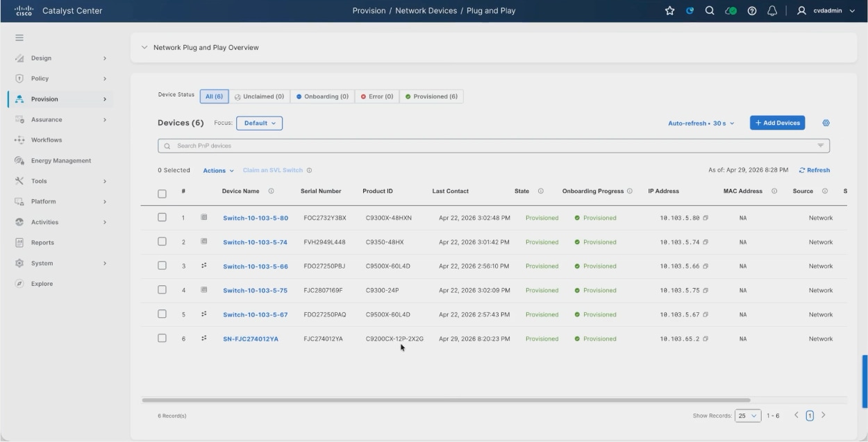Click the horizontal scrollbar below the table
This screenshot has width=868, height=442.
click(x=446, y=400)
